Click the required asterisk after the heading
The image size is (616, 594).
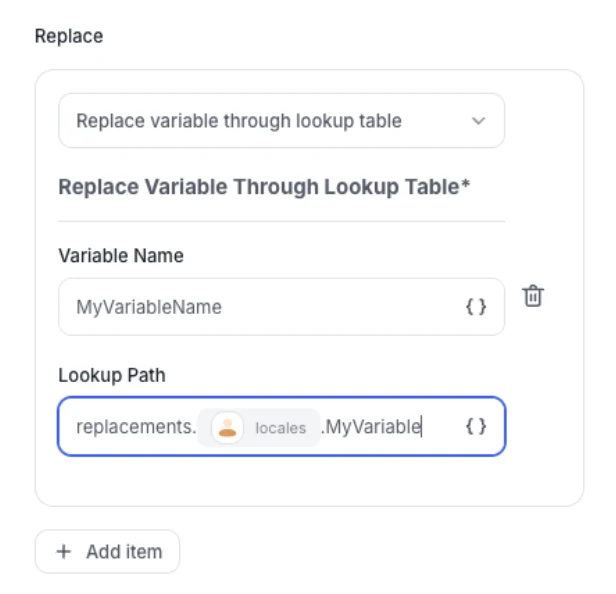tap(466, 186)
